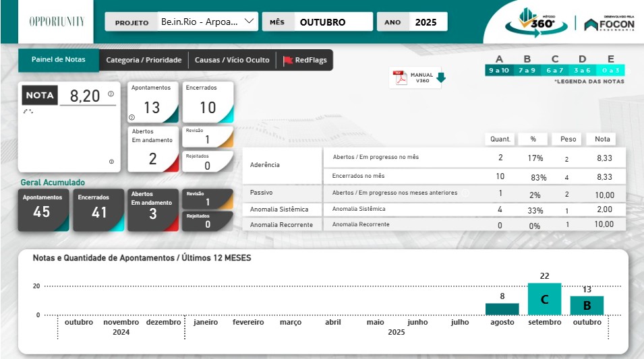Screen dimensions: 644x359
Task: Open the Causas / Vício Oculto tab
Action: coord(231,60)
